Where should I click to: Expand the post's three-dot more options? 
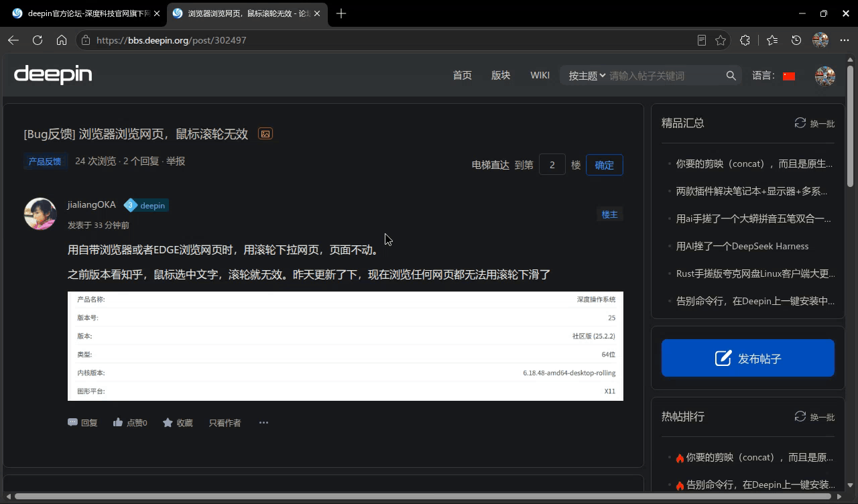tap(263, 423)
